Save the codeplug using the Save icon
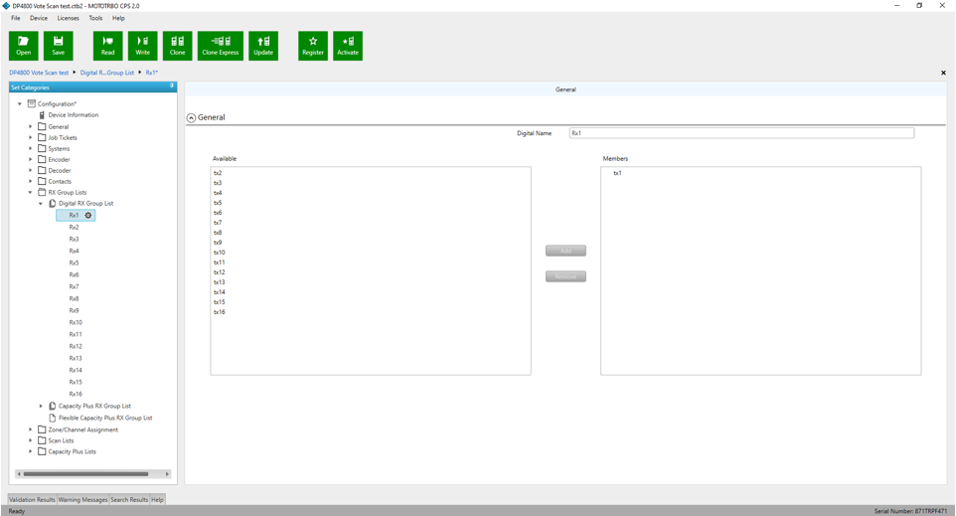 [58, 45]
